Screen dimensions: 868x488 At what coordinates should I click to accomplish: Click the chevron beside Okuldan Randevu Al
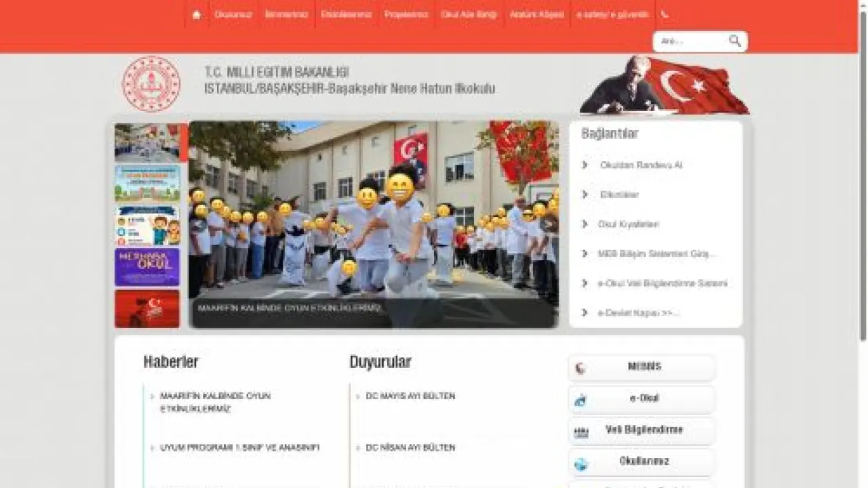pos(585,165)
